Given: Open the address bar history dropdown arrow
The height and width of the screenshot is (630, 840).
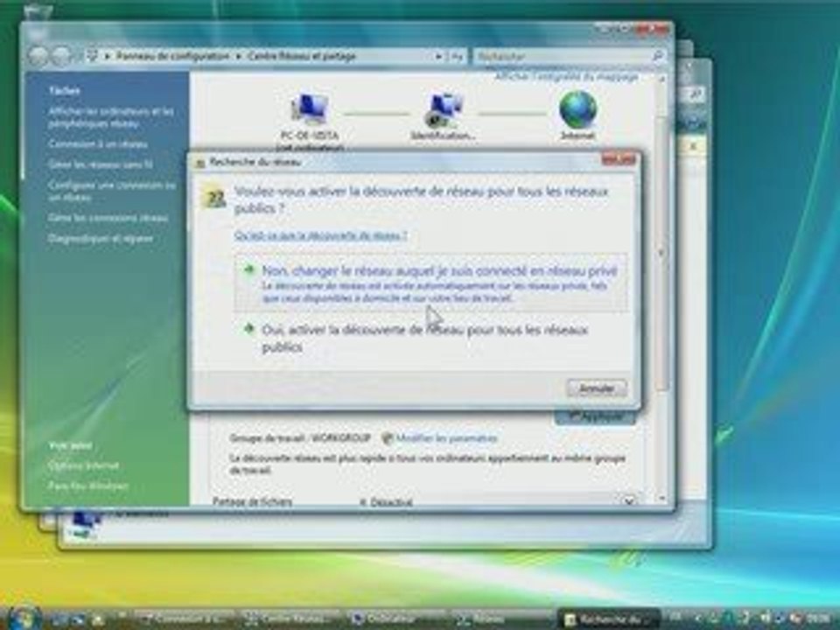Looking at the screenshot, I should pyautogui.click(x=438, y=56).
